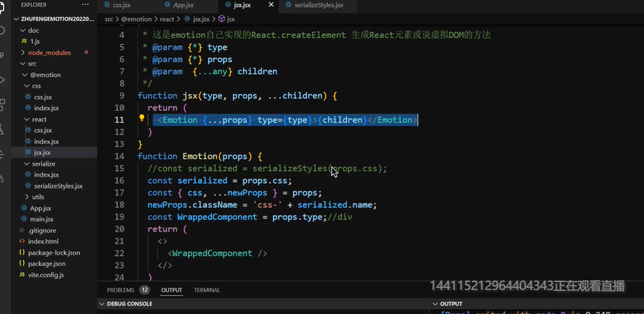Image resolution: width=644 pixels, height=314 pixels.
Task: Click the JS icon beside vite.config.js
Action: (x=22, y=275)
